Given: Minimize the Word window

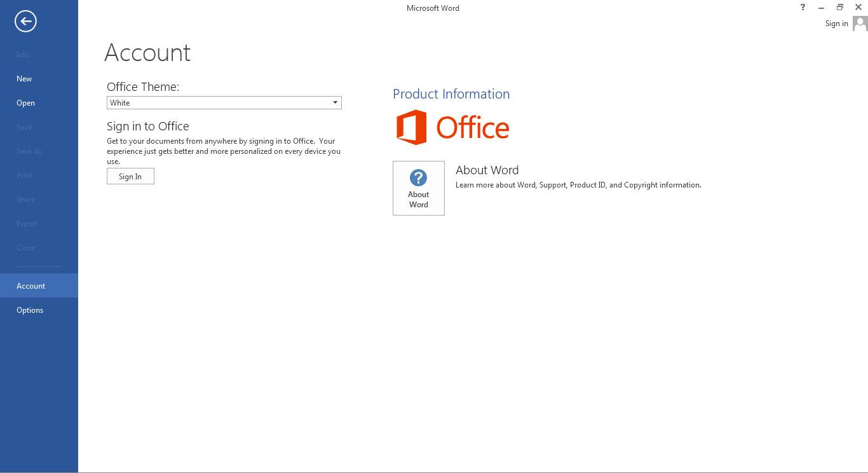Looking at the screenshot, I should coord(822,8).
